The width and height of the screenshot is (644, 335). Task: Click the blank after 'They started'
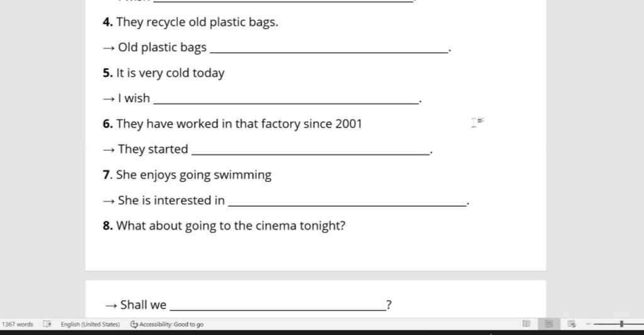pos(311,150)
